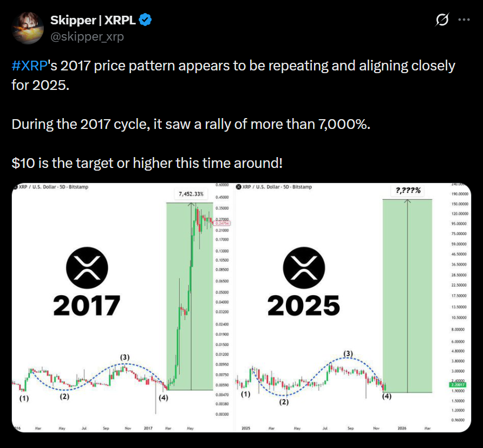The height and width of the screenshot is (448, 483).
Task: Click the small XRP symbol icon in left chart header
Action: [x=16, y=187]
